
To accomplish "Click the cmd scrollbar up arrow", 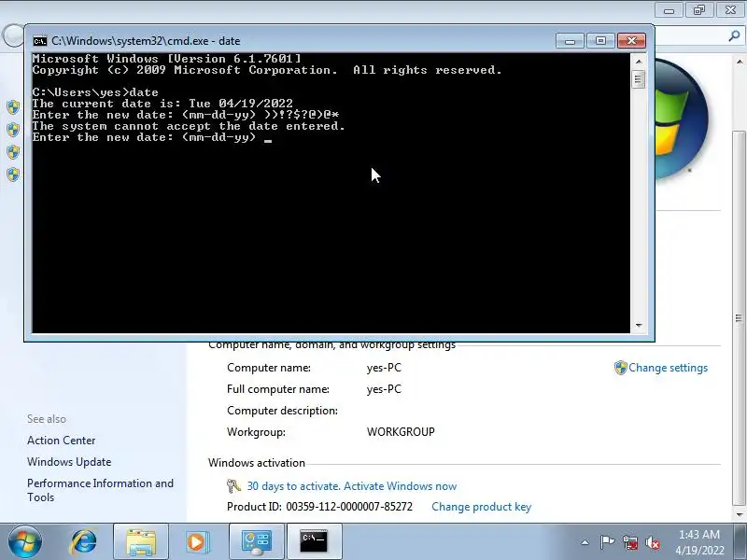I will point(639,62).
